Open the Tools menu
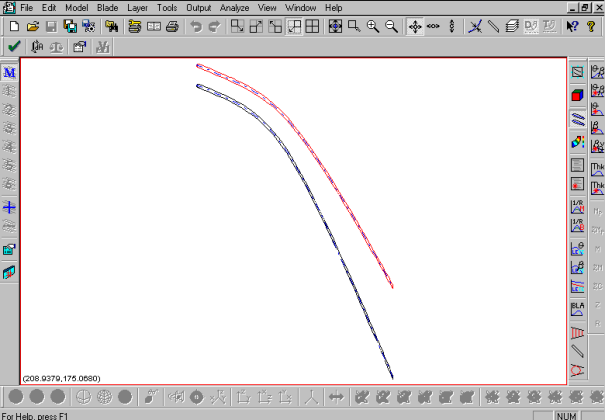 pos(167,8)
